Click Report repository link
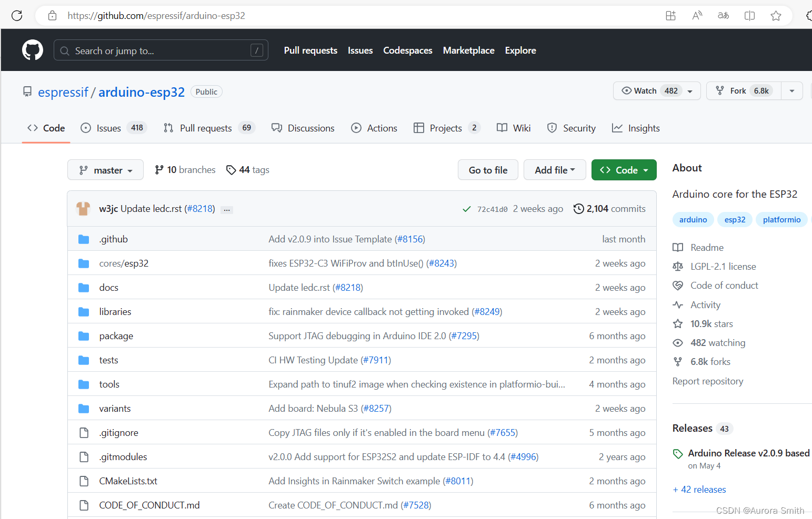The height and width of the screenshot is (519, 812). [x=708, y=381]
